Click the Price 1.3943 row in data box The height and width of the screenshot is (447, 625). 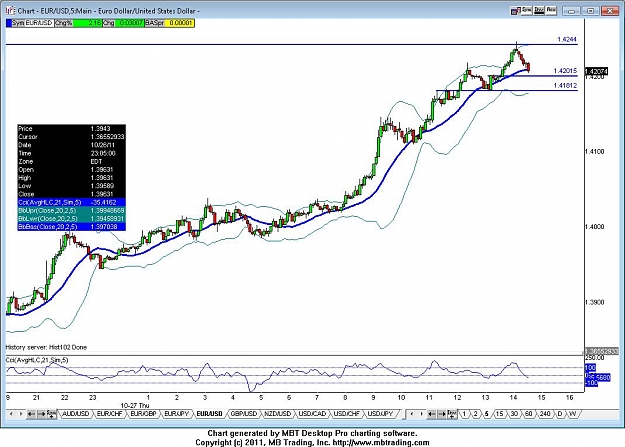(71, 128)
